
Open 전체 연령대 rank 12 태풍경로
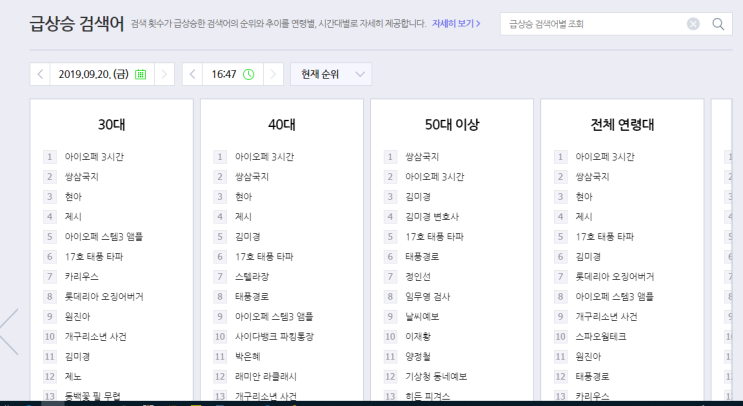(592, 377)
